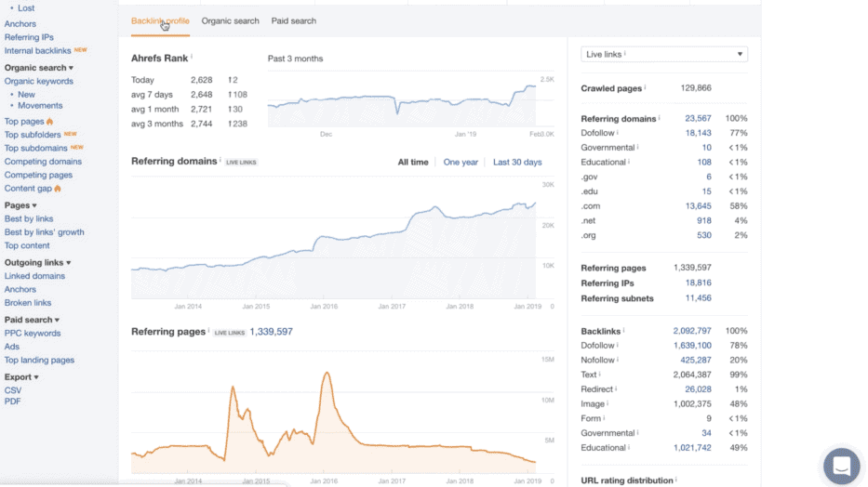The width and height of the screenshot is (868, 487).
Task: Open Organic keywords in sidebar
Action: 39,81
